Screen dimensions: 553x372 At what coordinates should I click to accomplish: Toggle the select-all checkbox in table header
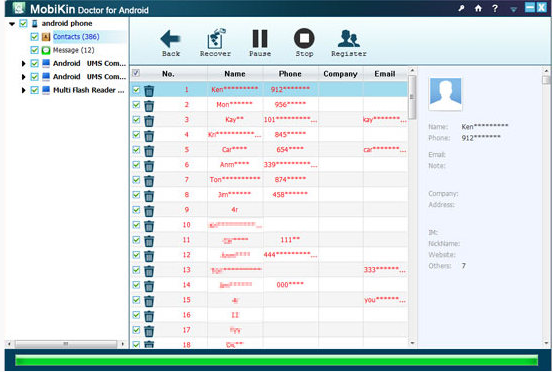pos(136,73)
